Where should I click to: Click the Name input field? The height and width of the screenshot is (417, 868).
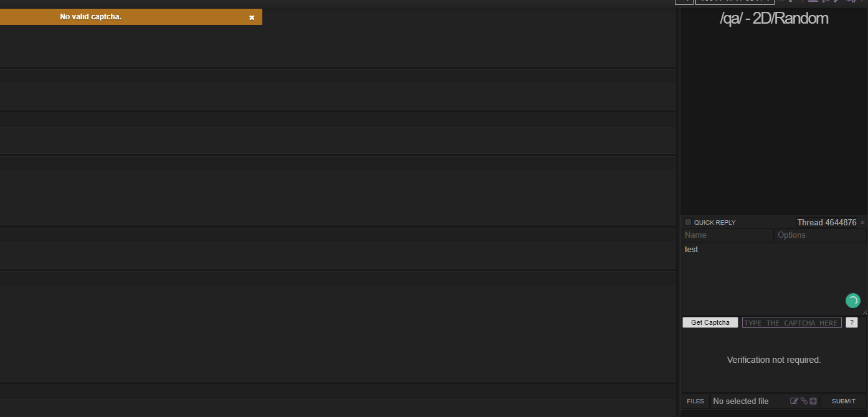[x=728, y=235]
